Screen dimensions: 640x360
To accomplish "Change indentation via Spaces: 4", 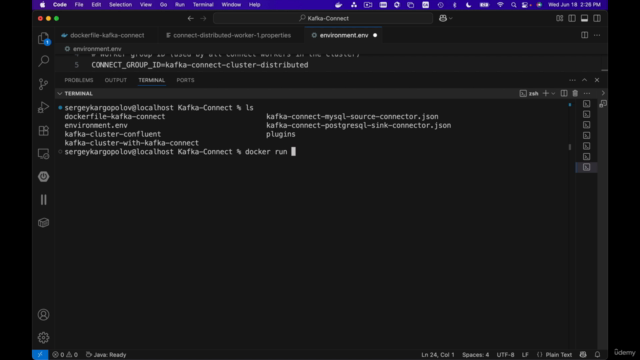I will pyautogui.click(x=476, y=355).
